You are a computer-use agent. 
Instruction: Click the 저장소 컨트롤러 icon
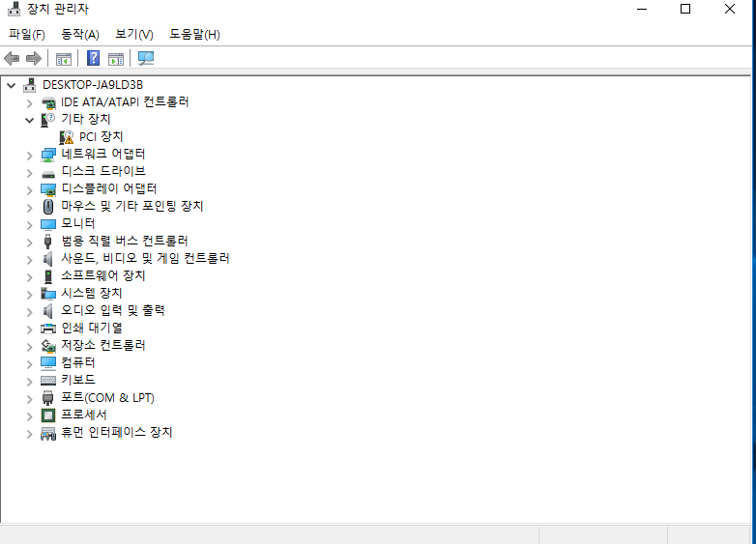[x=48, y=346]
